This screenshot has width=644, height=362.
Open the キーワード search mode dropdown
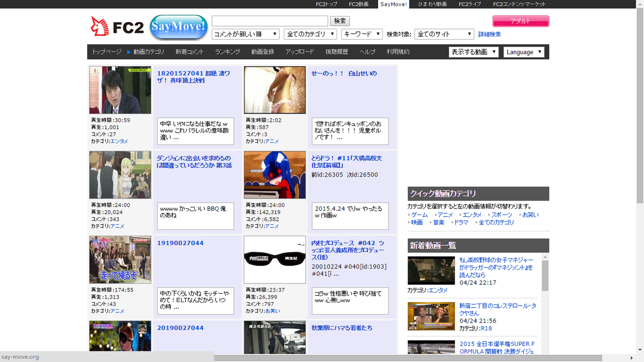tap(361, 34)
